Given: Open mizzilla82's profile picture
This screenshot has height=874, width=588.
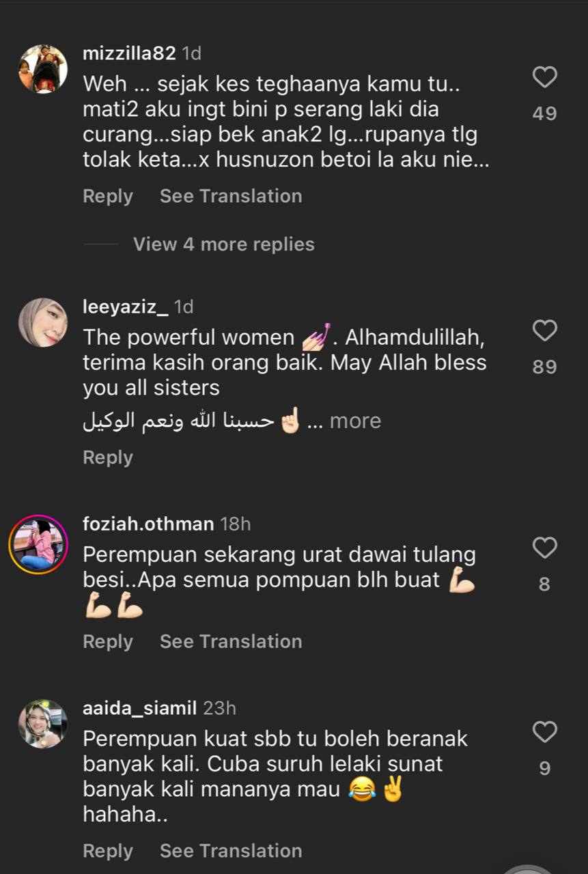Looking at the screenshot, I should click(x=42, y=69).
